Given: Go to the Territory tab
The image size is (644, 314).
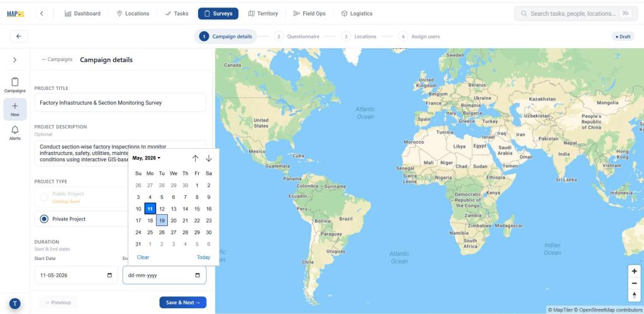Looking at the screenshot, I should [264, 14].
